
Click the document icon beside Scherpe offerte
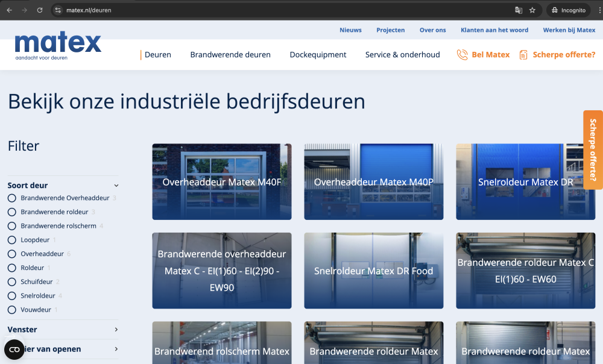tap(523, 55)
